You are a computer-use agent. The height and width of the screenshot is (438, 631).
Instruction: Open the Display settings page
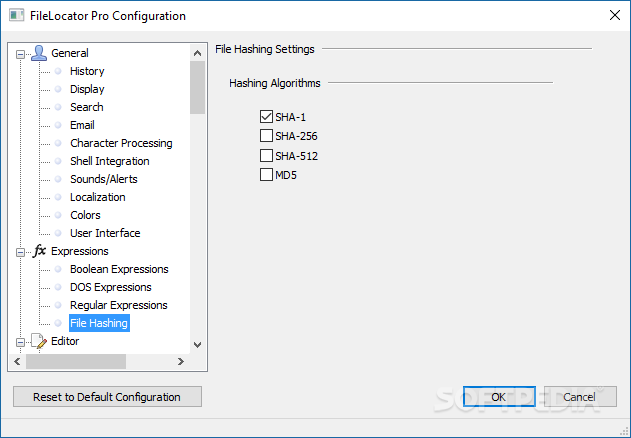(x=87, y=89)
